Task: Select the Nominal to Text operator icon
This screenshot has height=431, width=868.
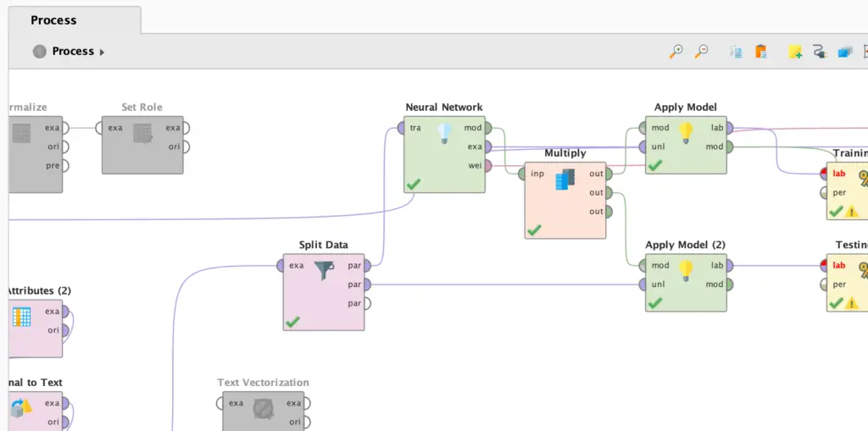Action: [21, 409]
